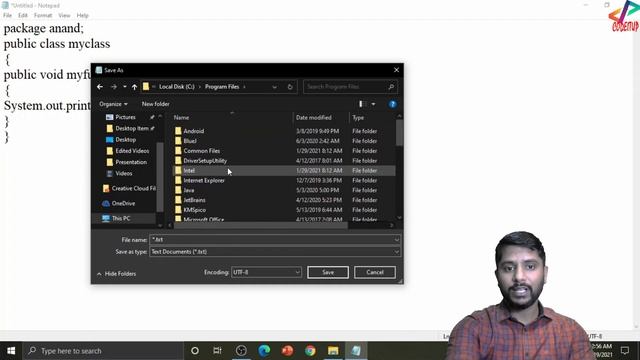Click the Cancel button

[x=375, y=272]
